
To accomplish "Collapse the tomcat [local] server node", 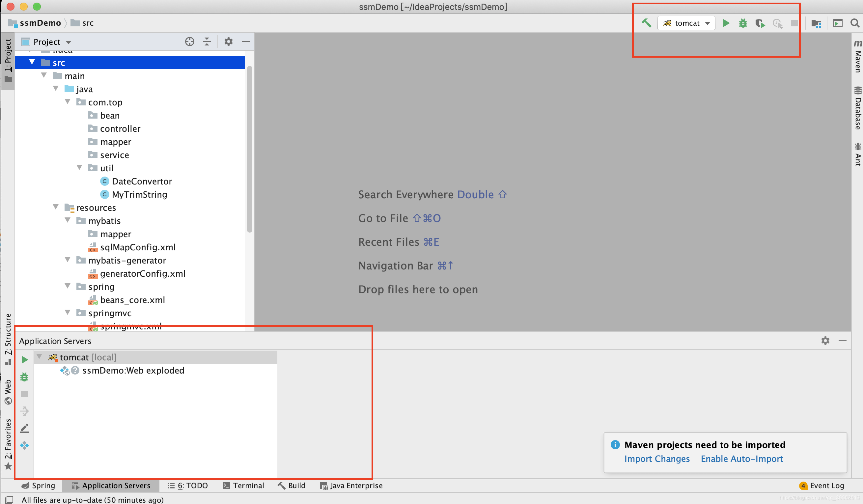I will pos(40,357).
